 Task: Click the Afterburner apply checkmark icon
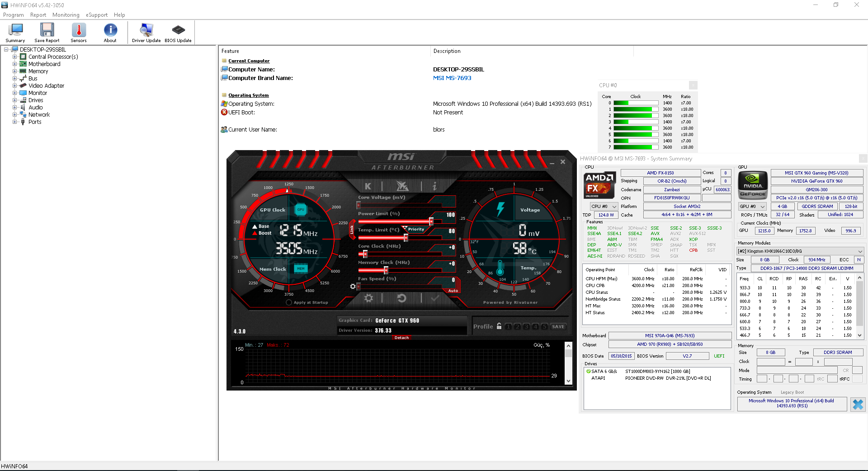435,298
